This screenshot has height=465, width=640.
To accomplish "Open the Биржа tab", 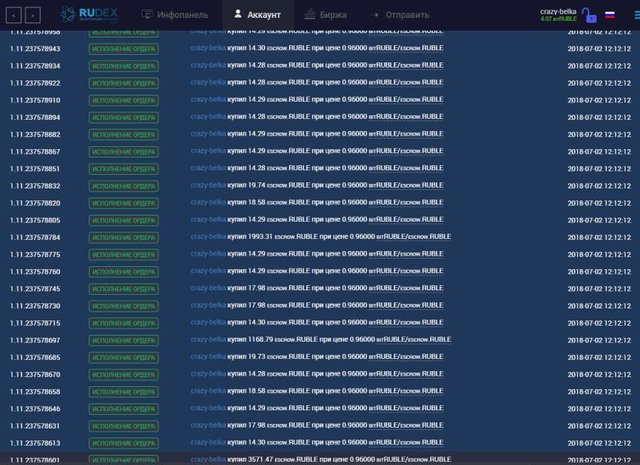I will 325,15.
